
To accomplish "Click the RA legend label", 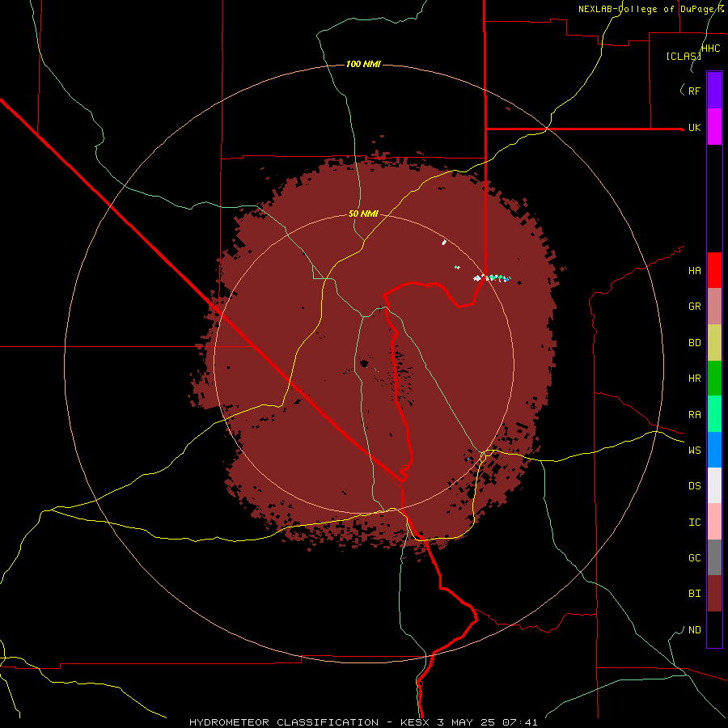I will click(x=694, y=414).
